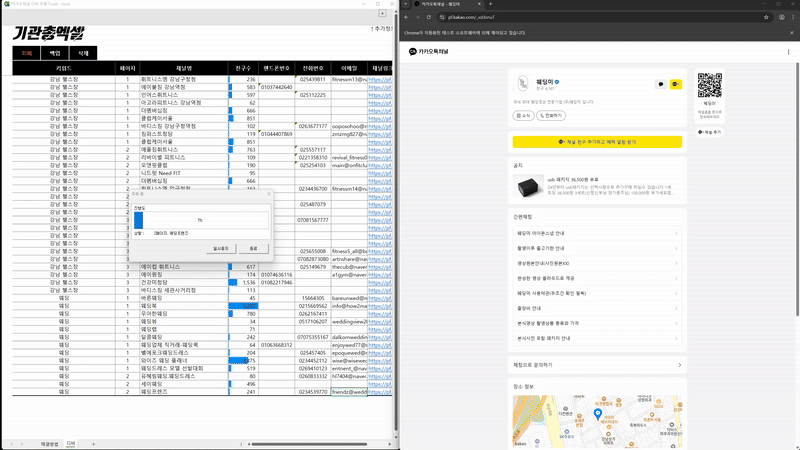Click the '일시중지' button in progress dialog
Image resolution: width=800 pixels, height=450 pixels.
click(222, 248)
